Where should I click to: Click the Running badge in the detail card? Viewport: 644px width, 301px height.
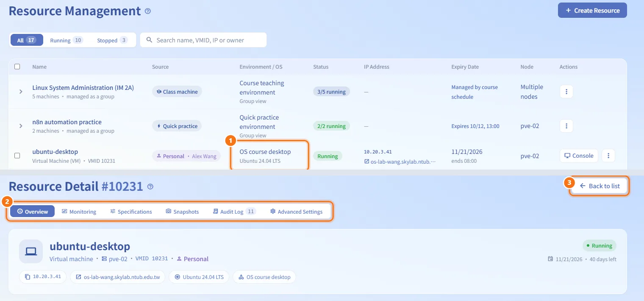pos(599,245)
